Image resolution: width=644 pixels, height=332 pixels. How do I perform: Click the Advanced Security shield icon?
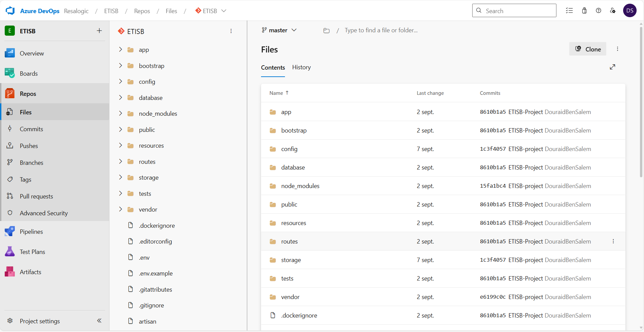[x=10, y=213]
